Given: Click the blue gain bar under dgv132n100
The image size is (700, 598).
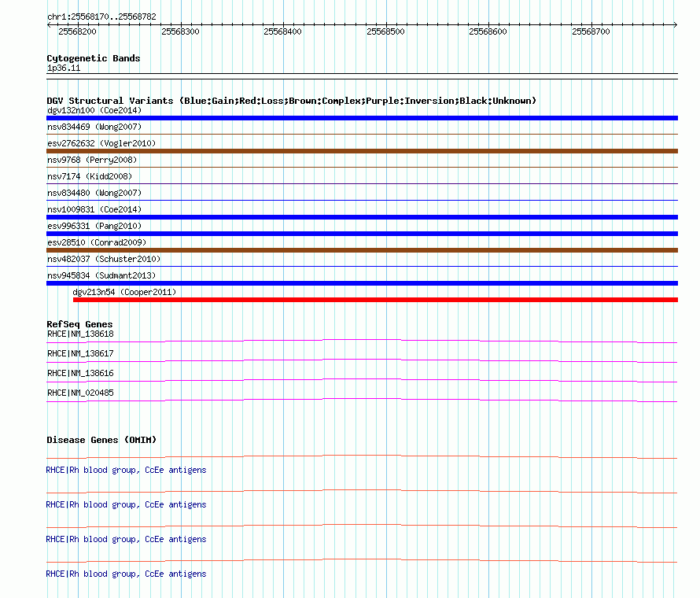Looking at the screenshot, I should pyautogui.click(x=362, y=118).
